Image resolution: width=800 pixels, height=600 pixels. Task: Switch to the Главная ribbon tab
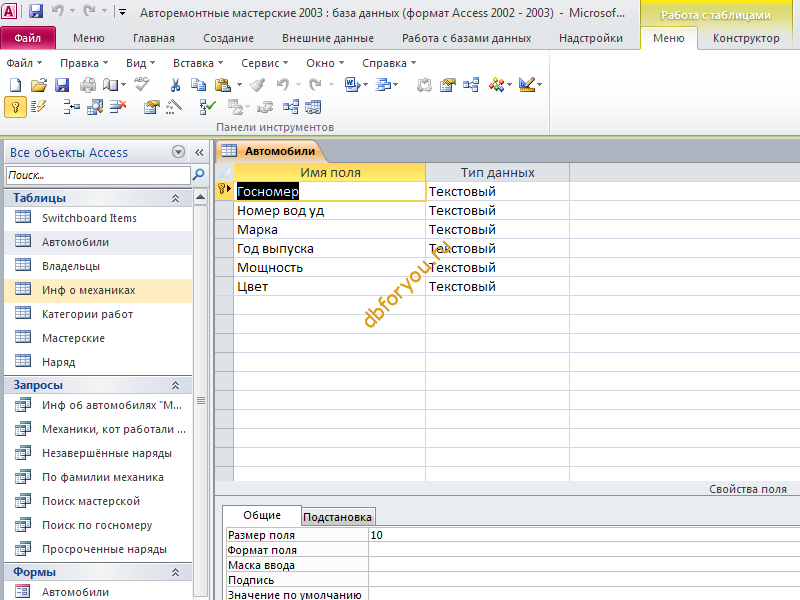154,38
